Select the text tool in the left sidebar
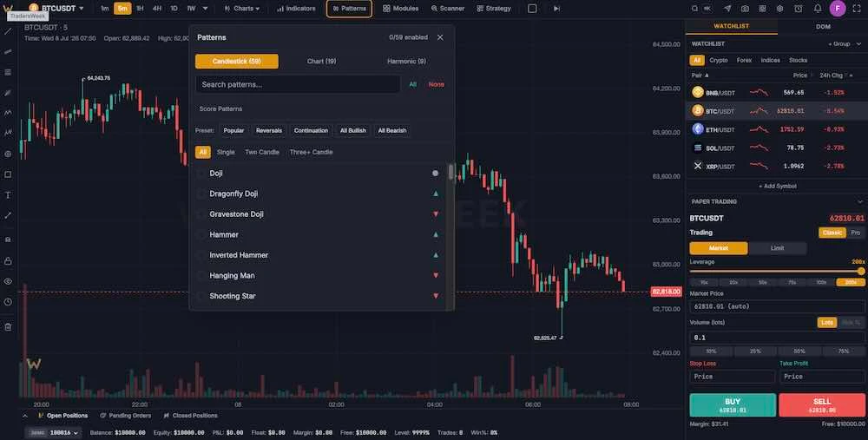868x440 pixels. (8, 194)
